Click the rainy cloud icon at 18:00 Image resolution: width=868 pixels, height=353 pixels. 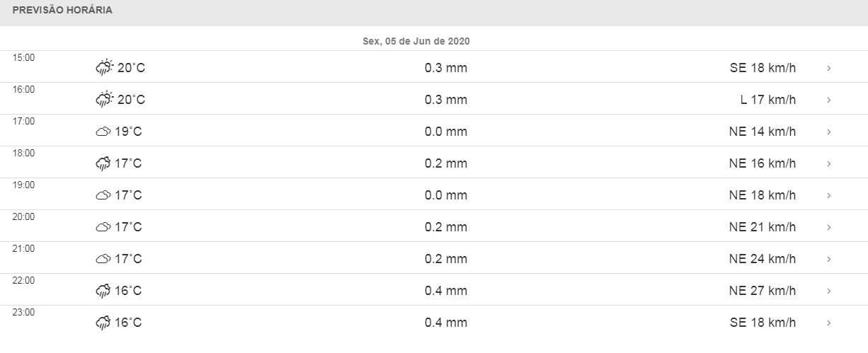tap(103, 163)
